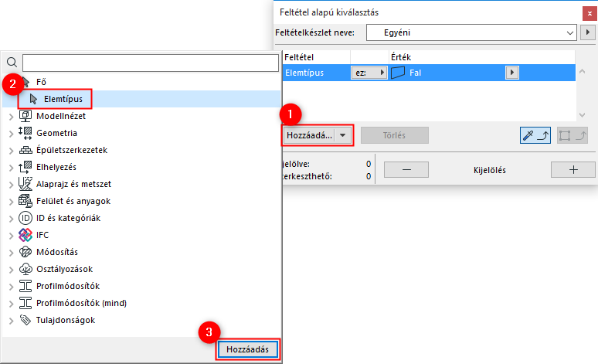Click the Felület és anyagok icon
Image resolution: width=598 pixels, height=364 pixels.
[x=25, y=201]
